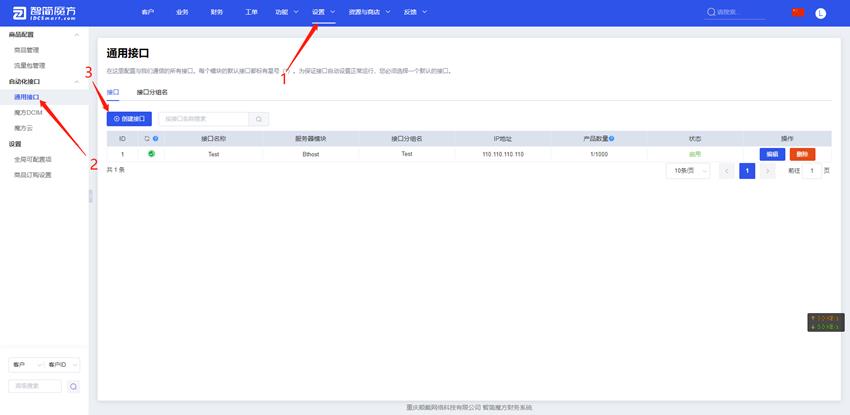
Task: Click the red 删除 button for Test
Action: click(x=803, y=154)
